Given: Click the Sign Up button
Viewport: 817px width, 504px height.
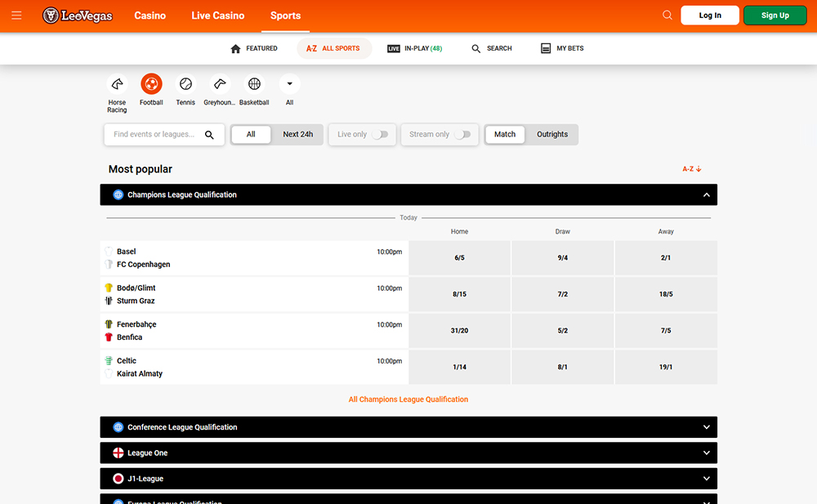Looking at the screenshot, I should pyautogui.click(x=775, y=16).
